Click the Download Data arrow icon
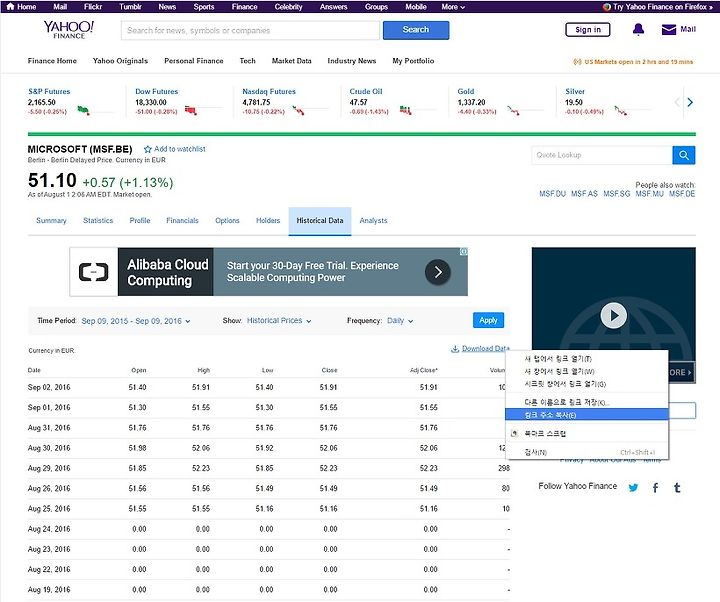The height and width of the screenshot is (602, 720). pyautogui.click(x=455, y=349)
